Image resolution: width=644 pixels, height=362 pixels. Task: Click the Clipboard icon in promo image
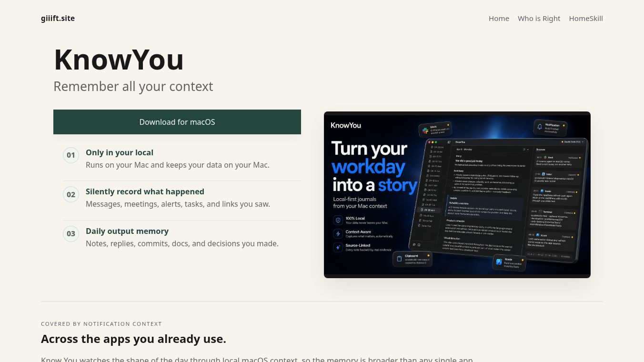[399, 259]
